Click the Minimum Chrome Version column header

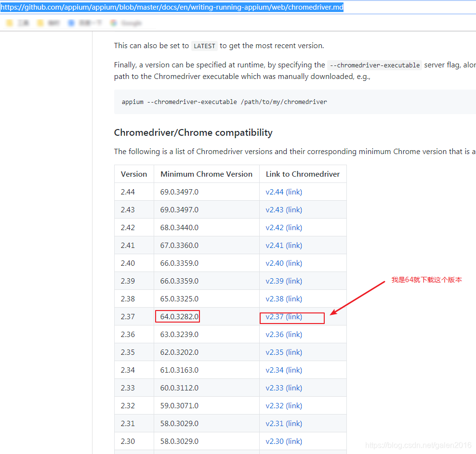click(206, 174)
